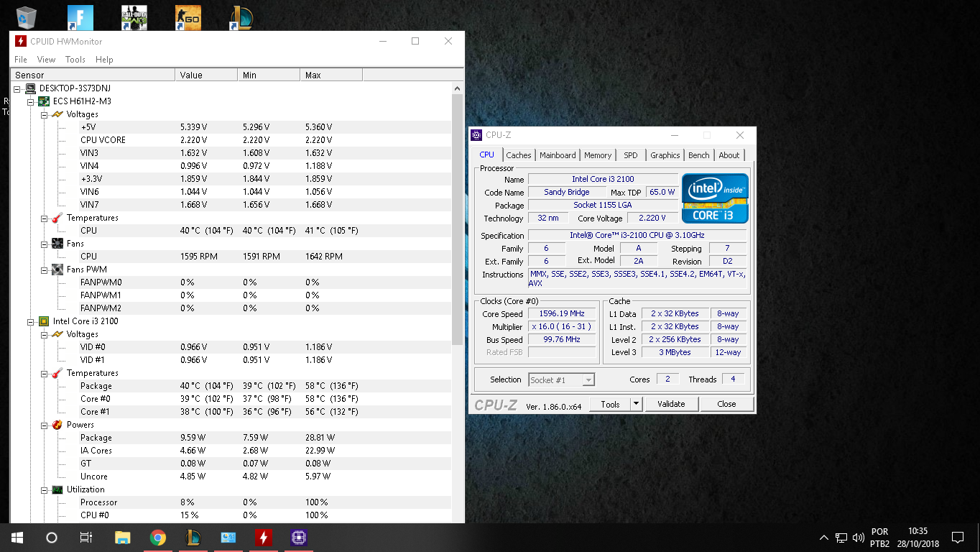This screenshot has width=980, height=552.
Task: Switch to the Mainboard tab in CPU-Z
Action: click(558, 155)
